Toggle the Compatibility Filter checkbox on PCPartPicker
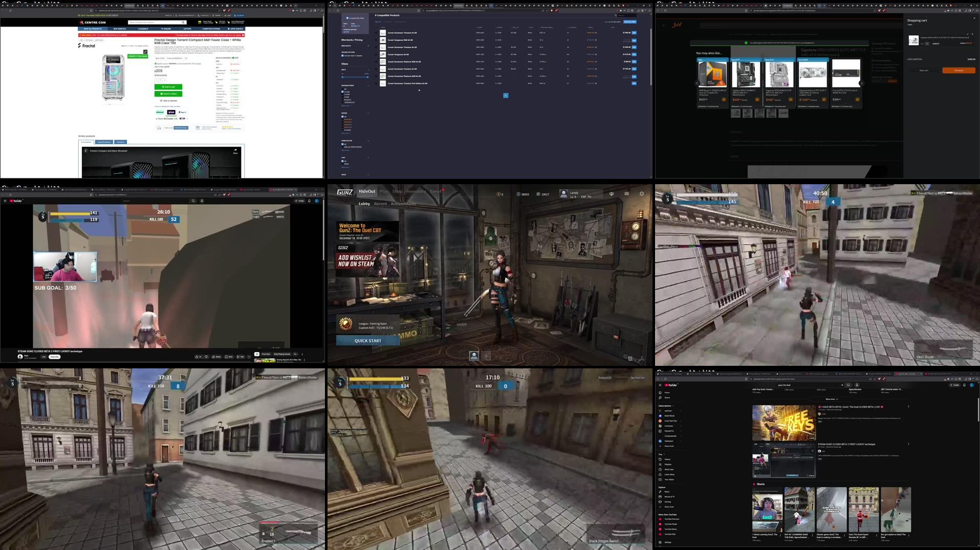This screenshot has height=550, width=980. pyautogui.click(x=347, y=18)
